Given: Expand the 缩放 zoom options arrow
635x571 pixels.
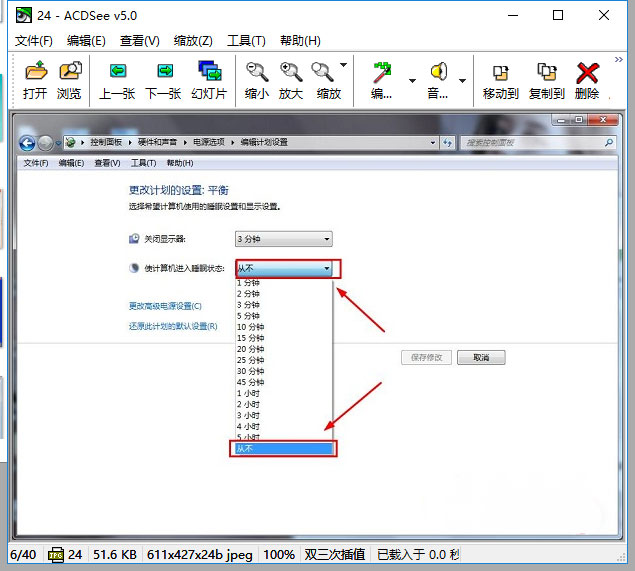Looking at the screenshot, I should click(343, 65).
